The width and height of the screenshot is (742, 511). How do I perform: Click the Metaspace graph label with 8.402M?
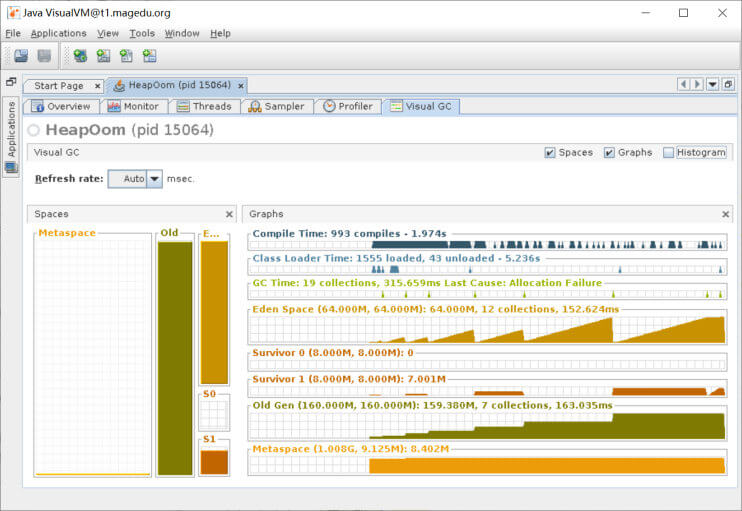tap(350, 449)
